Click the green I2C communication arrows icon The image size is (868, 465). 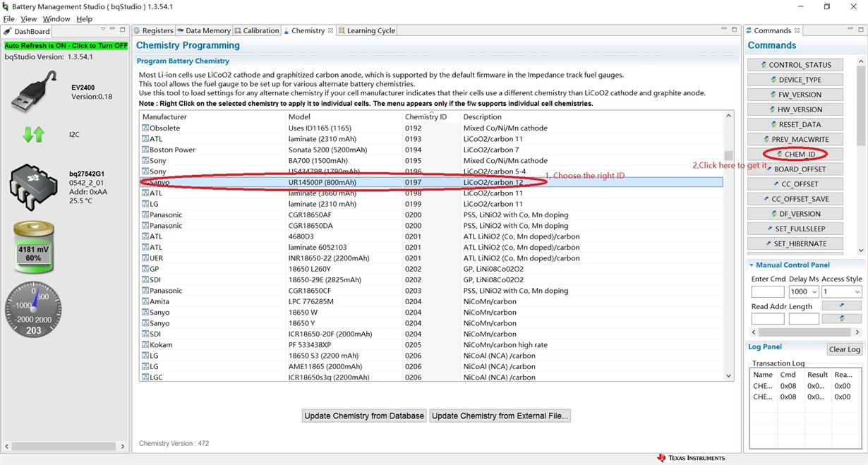point(33,134)
